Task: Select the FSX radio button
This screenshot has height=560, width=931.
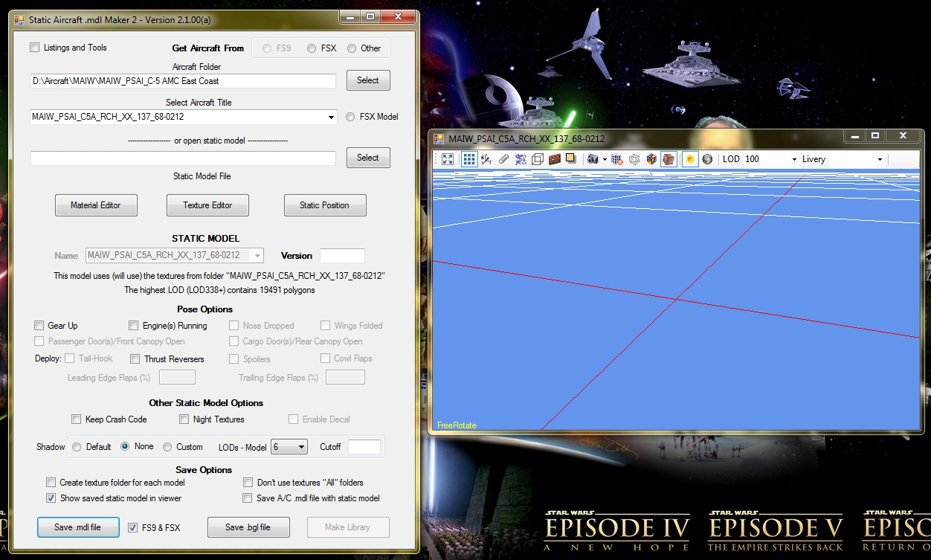Action: pos(312,48)
